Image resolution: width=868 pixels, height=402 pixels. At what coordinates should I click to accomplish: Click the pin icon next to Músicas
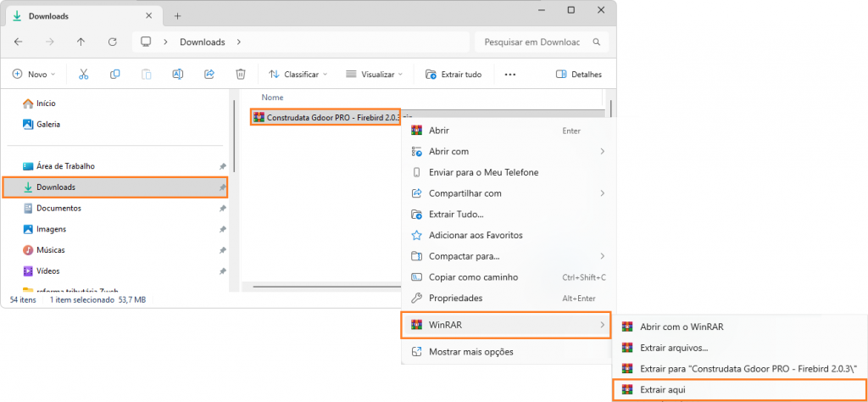[222, 250]
